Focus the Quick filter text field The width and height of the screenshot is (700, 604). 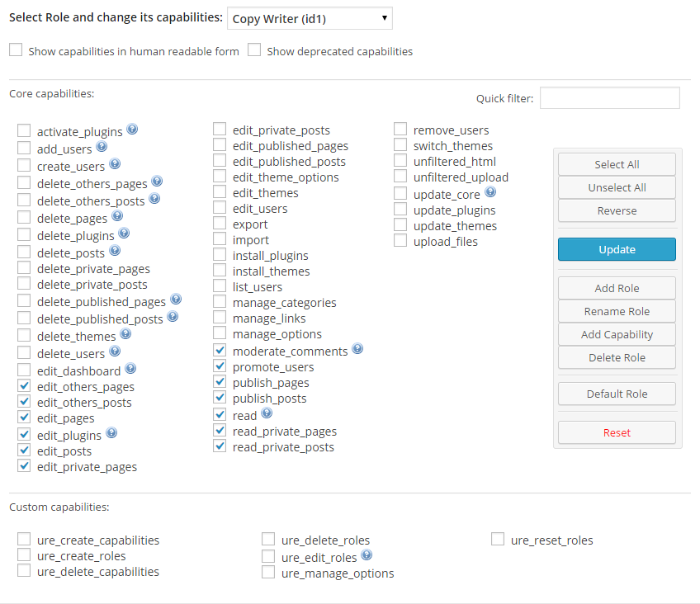tap(610, 98)
